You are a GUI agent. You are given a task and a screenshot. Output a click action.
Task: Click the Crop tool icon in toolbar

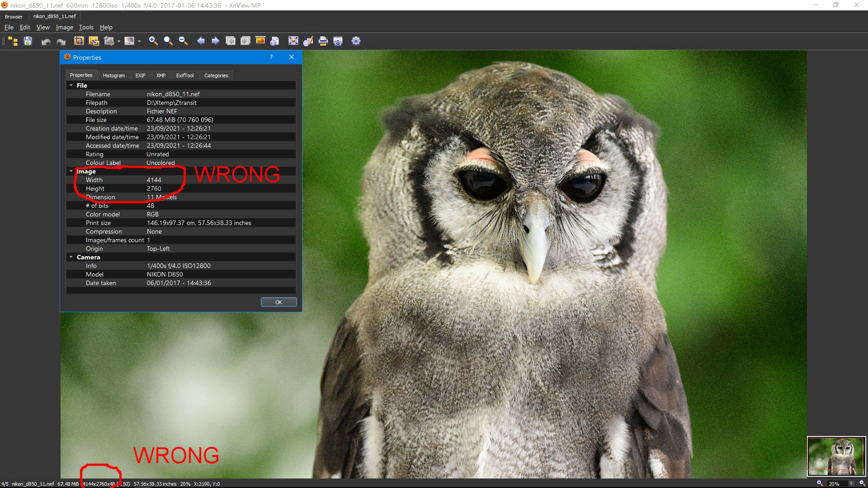tap(79, 41)
